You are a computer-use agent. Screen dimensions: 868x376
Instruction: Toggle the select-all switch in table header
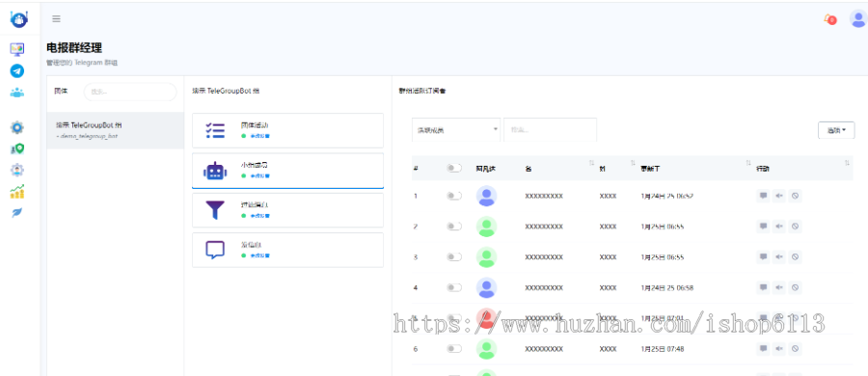pos(454,168)
